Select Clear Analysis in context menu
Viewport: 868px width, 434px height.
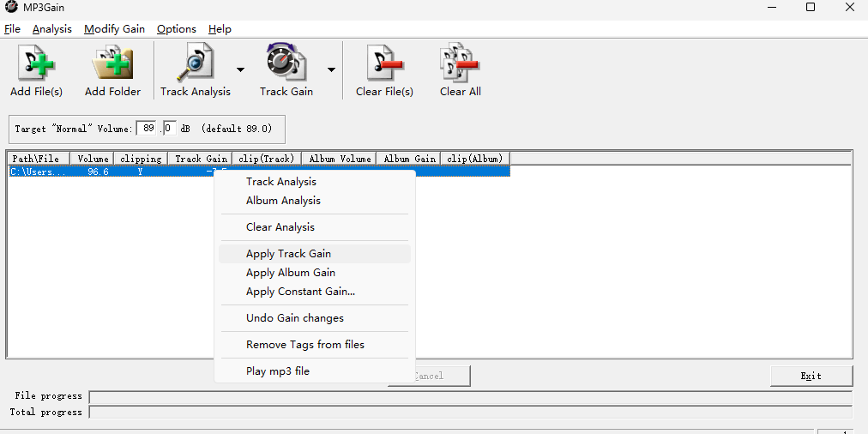point(315,227)
